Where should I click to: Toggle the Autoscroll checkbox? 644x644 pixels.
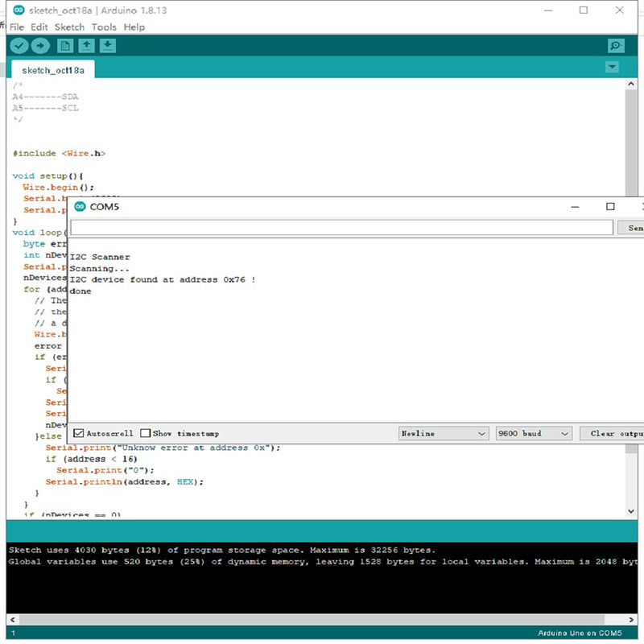click(x=78, y=433)
